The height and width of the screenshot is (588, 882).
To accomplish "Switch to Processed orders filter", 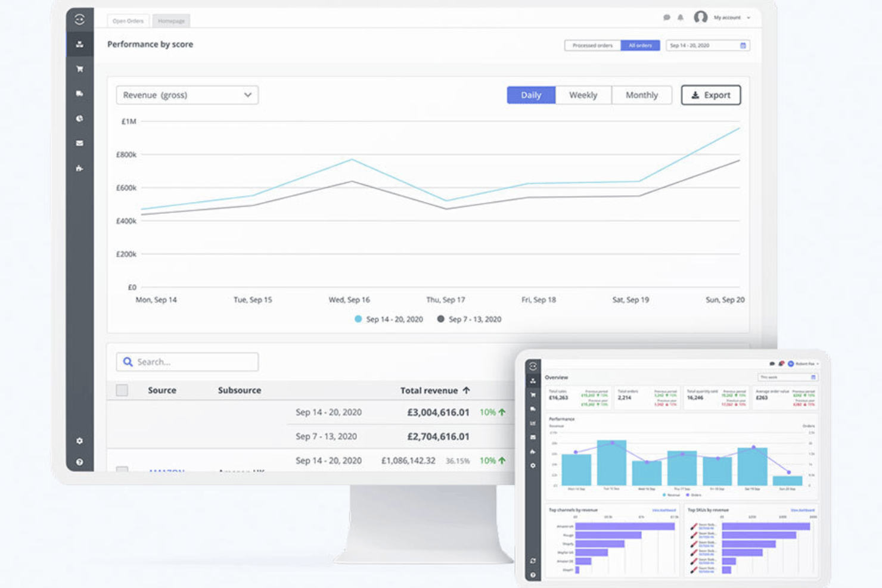I will point(592,45).
